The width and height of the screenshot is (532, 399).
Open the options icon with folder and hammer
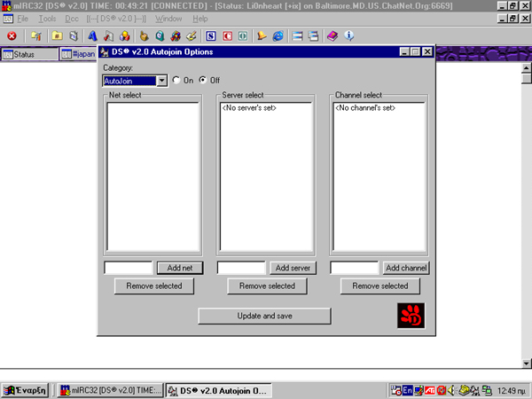36,36
